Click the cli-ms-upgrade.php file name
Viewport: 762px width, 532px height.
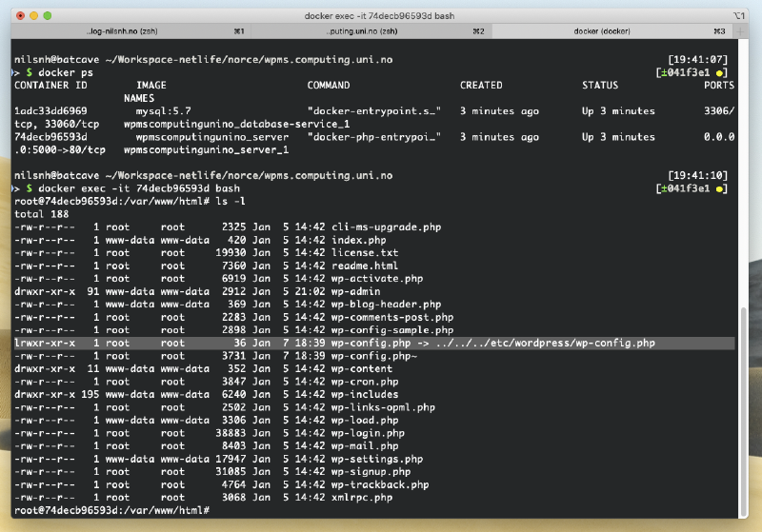387,227
